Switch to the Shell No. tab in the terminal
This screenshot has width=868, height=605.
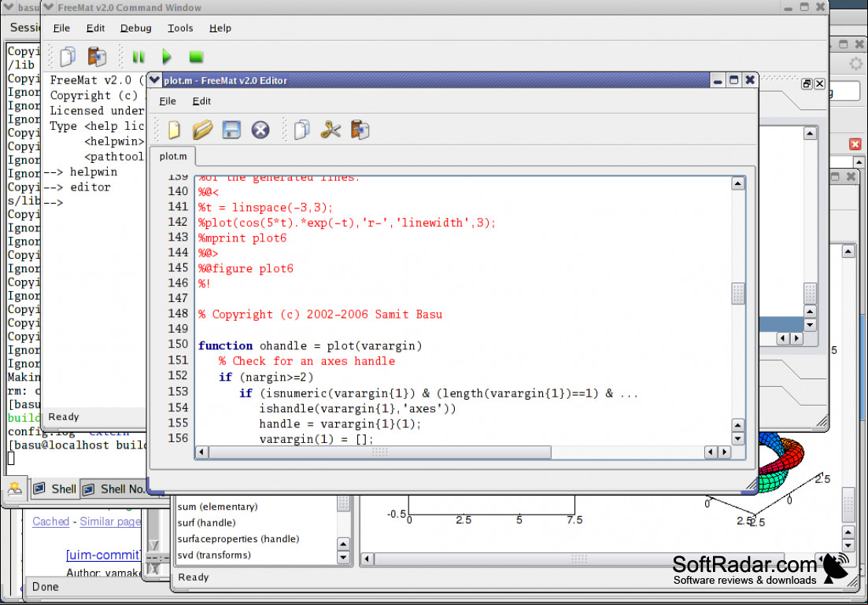(x=114, y=489)
